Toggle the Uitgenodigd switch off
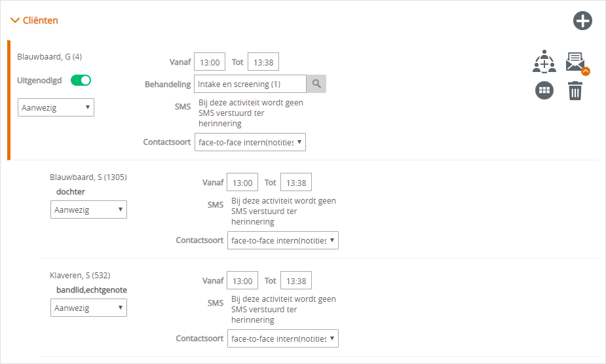606x364 pixels. click(81, 81)
